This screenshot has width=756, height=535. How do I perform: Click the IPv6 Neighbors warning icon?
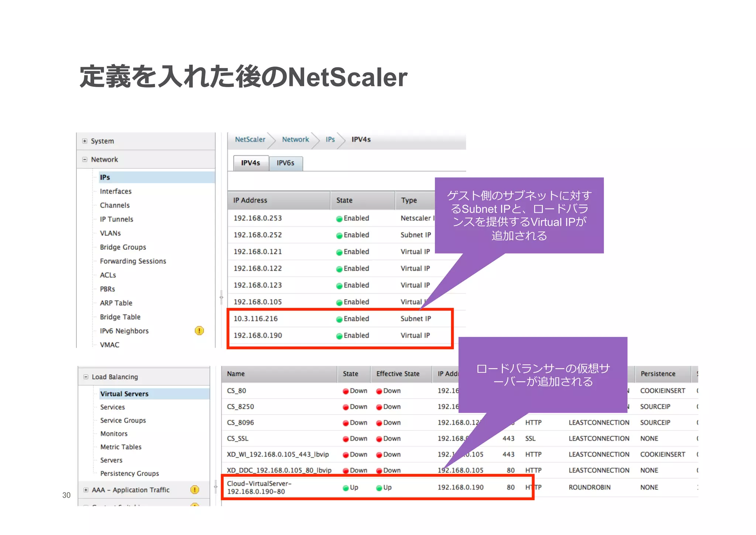[x=199, y=331]
